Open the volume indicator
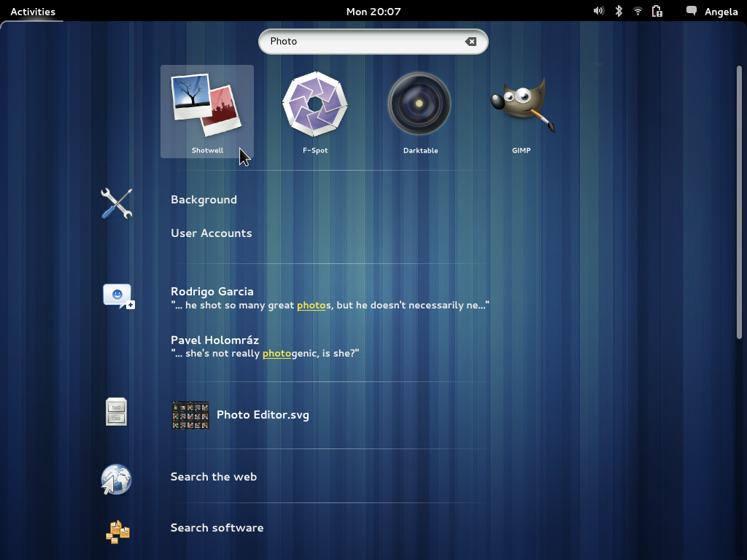Screen dimensions: 747x560 [x=599, y=11]
